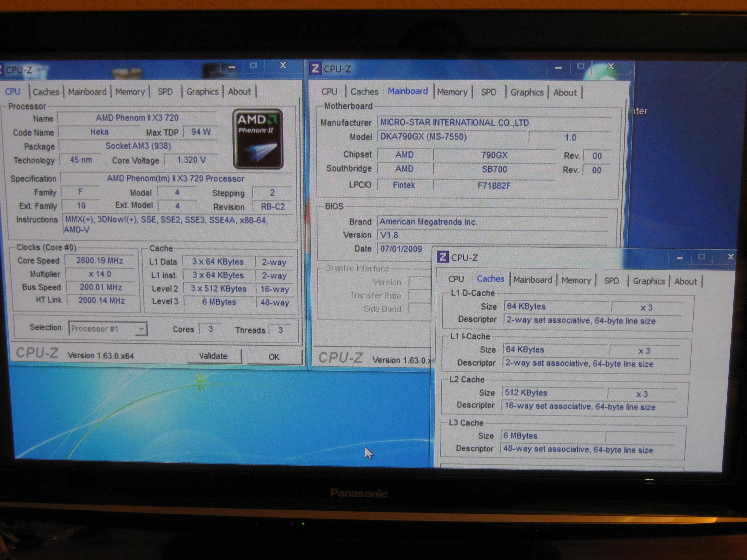Click the BIOS Brand 'American Megatrends Inc.'

coord(492,222)
